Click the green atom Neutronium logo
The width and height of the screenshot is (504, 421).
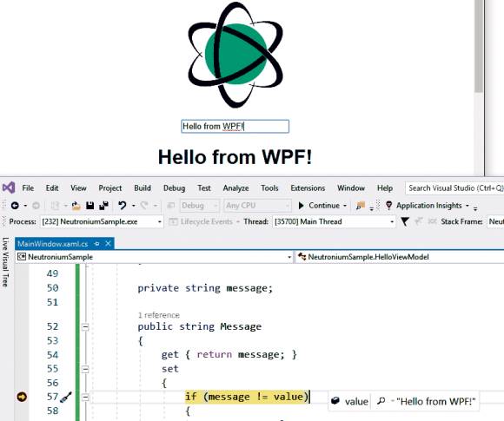point(235,55)
